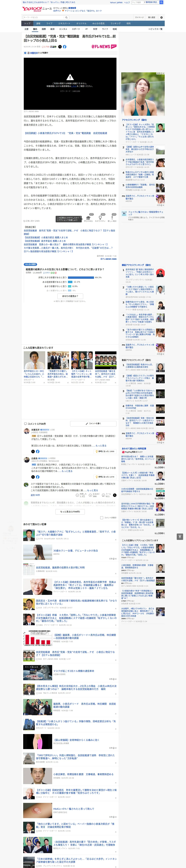The width and height of the screenshot is (186, 868).
Task: Click the あなたの意見は？ button
Action: click(70, 296)
